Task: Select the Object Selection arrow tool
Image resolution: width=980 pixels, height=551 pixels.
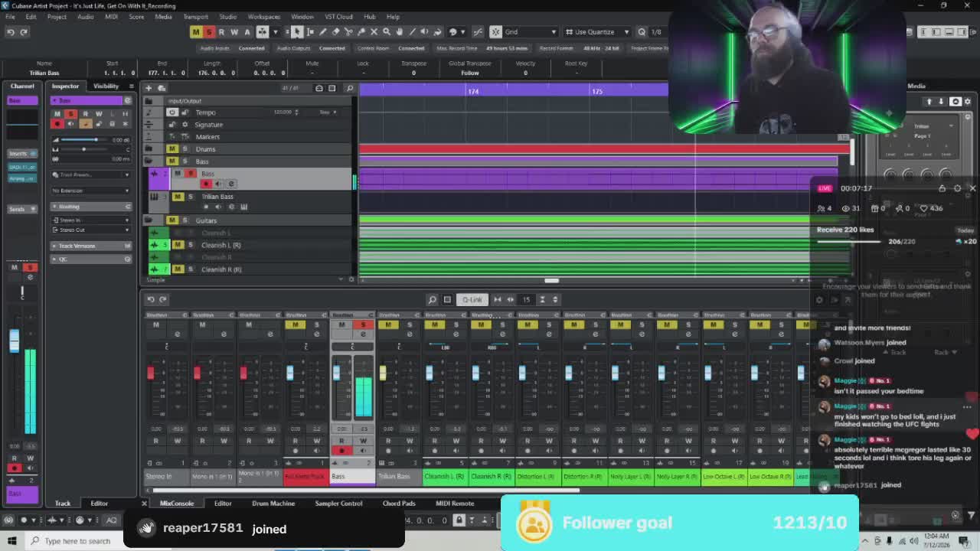Action: (297, 31)
